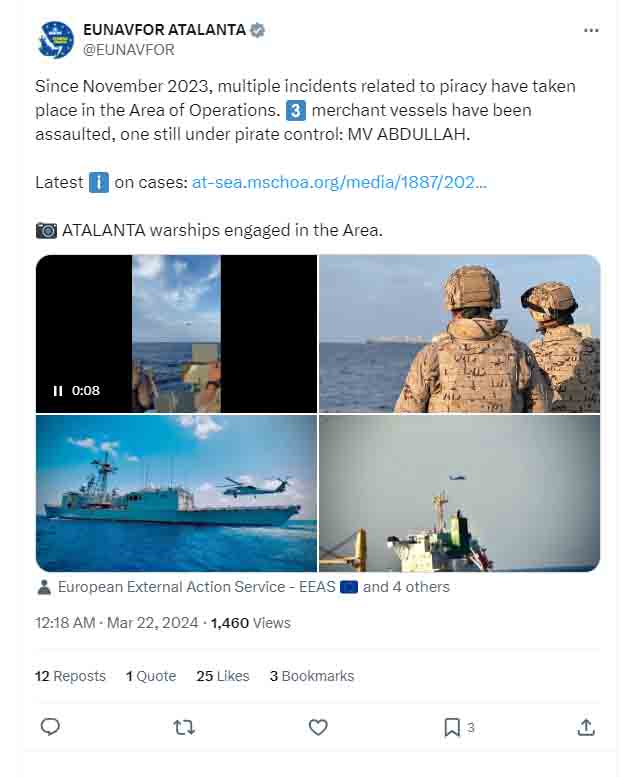Click the repost arrows icon
636x777 pixels.
[184, 727]
